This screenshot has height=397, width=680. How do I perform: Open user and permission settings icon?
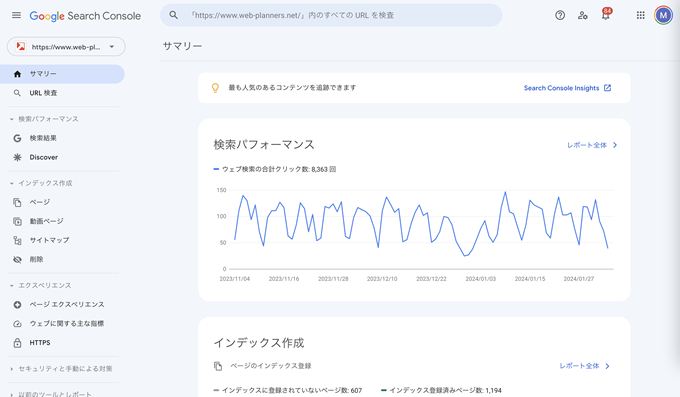pyautogui.click(x=582, y=16)
